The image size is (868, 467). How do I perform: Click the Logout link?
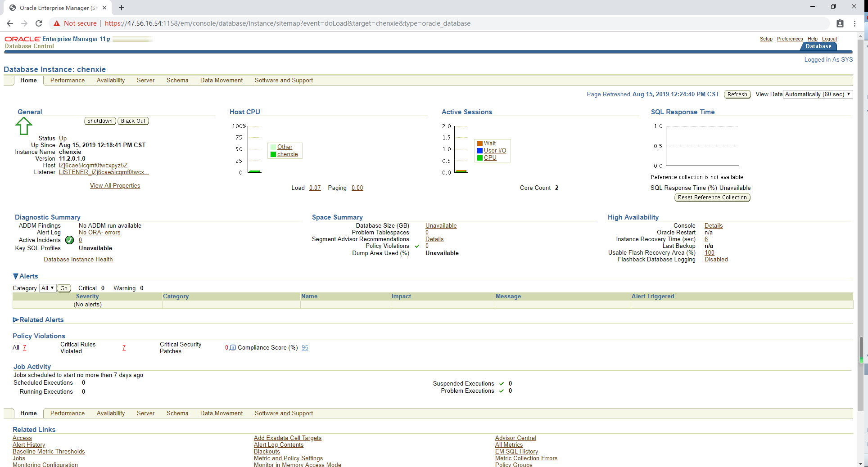(x=829, y=39)
